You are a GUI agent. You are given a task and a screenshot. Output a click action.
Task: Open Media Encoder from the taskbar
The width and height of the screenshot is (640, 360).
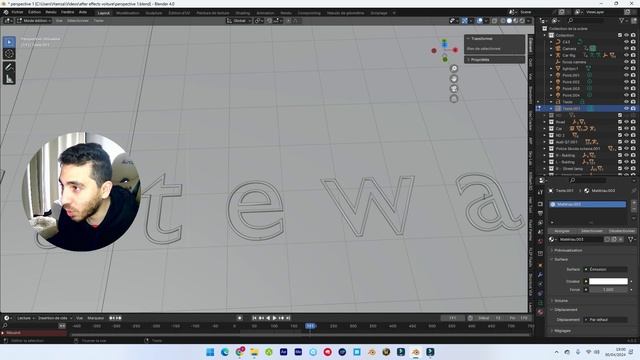298,352
